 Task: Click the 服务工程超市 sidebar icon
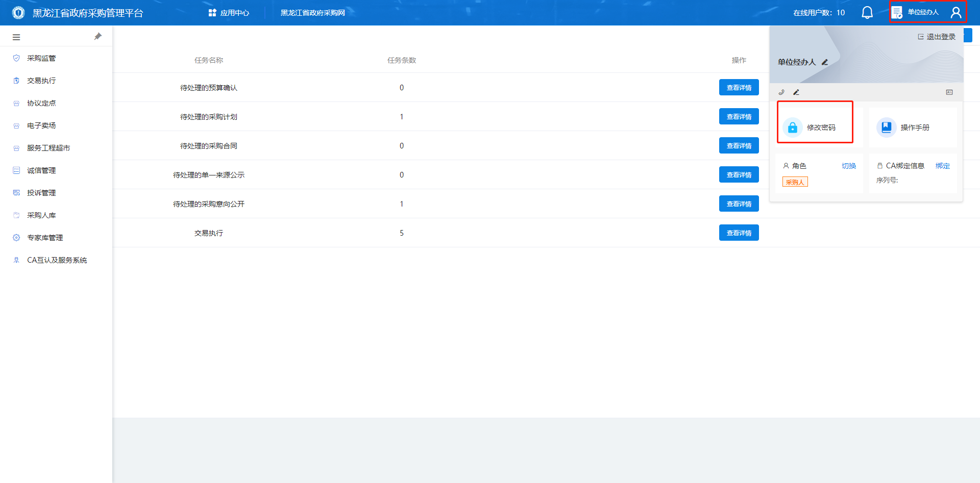point(16,148)
